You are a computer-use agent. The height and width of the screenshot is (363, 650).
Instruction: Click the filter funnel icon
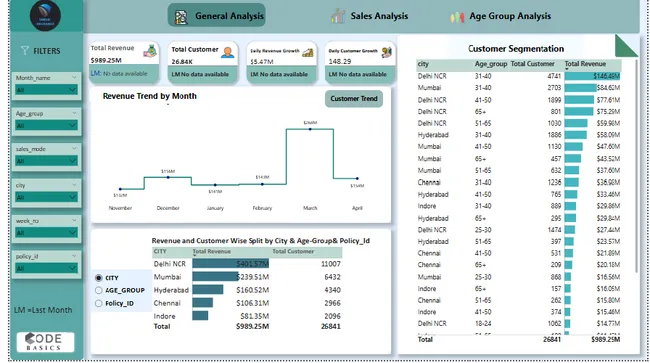25,51
